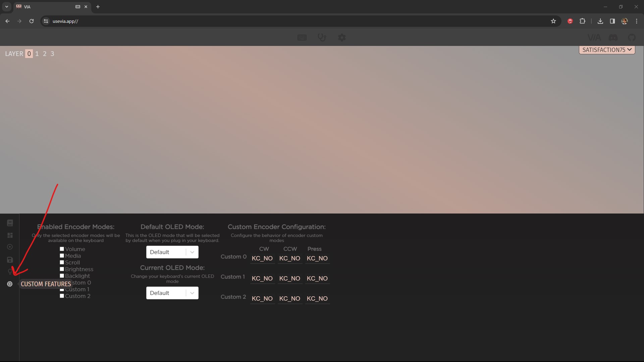Open the Current OLED Mode dropdown
Image resolution: width=644 pixels, height=362 pixels.
click(x=172, y=293)
